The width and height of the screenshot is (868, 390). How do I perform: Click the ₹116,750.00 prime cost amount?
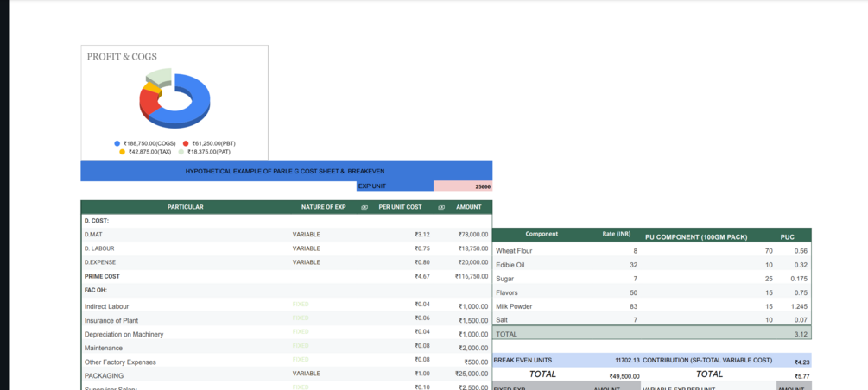point(472,276)
